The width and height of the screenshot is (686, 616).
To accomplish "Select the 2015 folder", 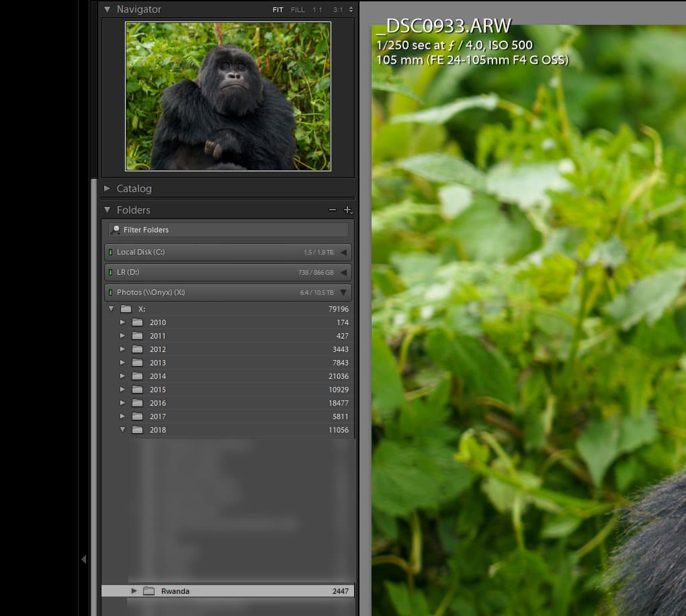I will pos(228,390).
